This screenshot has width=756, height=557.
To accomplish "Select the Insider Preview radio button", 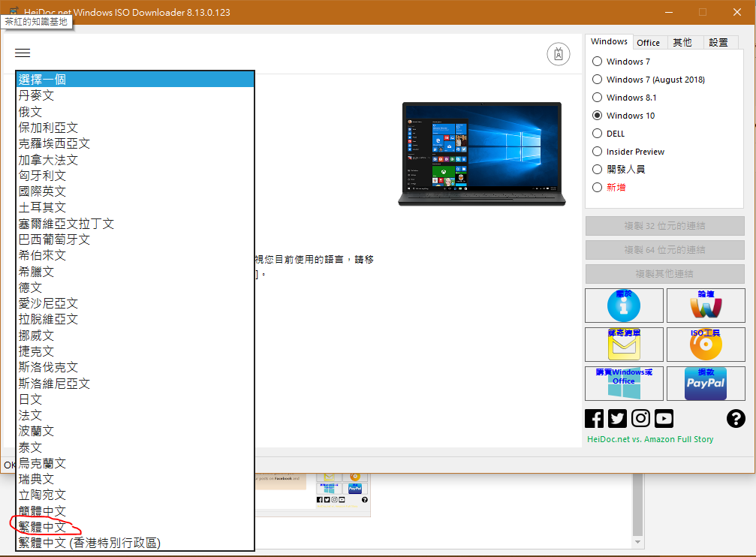I will 597,152.
